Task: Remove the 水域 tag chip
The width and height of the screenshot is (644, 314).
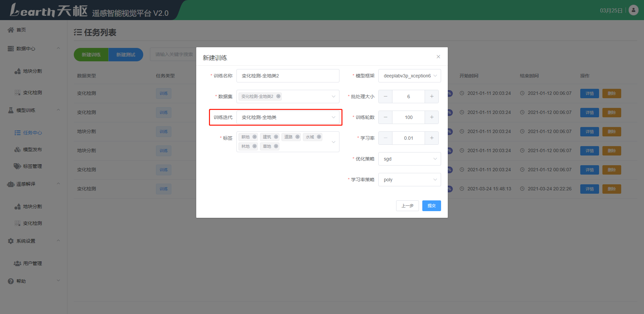Action: tap(319, 137)
